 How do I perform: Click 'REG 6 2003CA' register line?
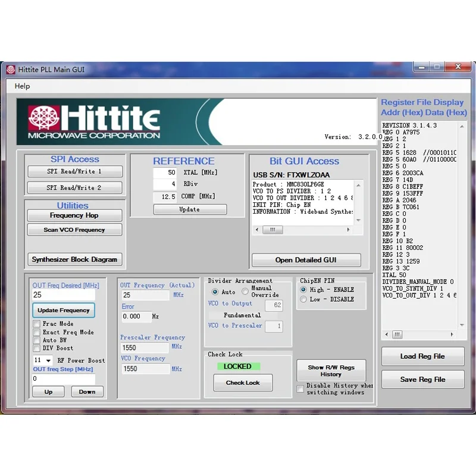(x=403, y=173)
